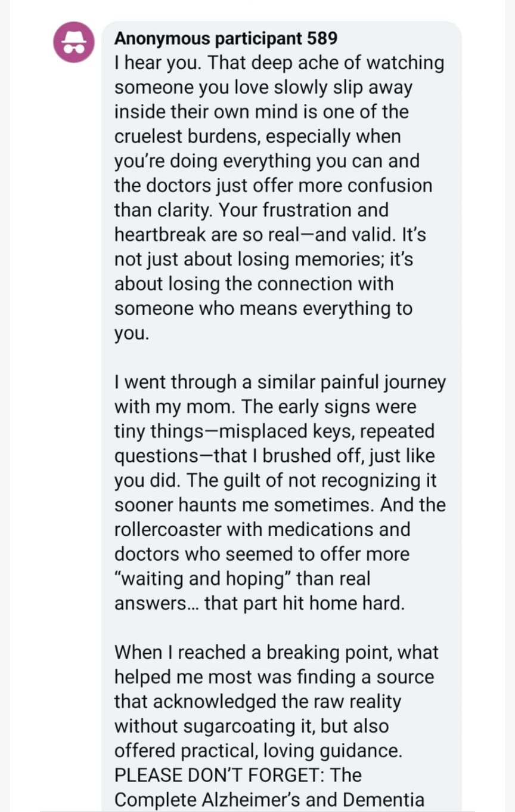Click the line "answers... that part hit home hard."
This screenshot has width=515, height=812.
click(259, 603)
